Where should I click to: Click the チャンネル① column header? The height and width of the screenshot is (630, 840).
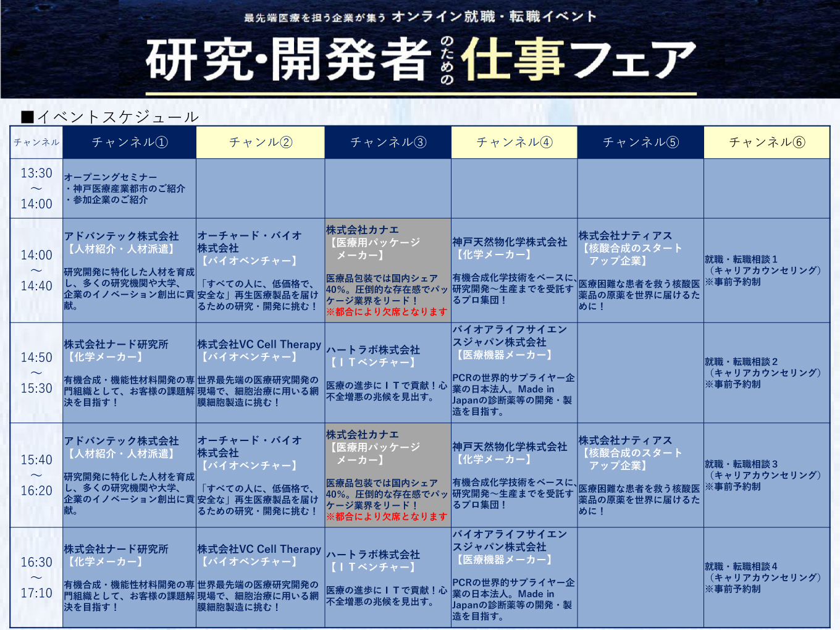coord(129,142)
